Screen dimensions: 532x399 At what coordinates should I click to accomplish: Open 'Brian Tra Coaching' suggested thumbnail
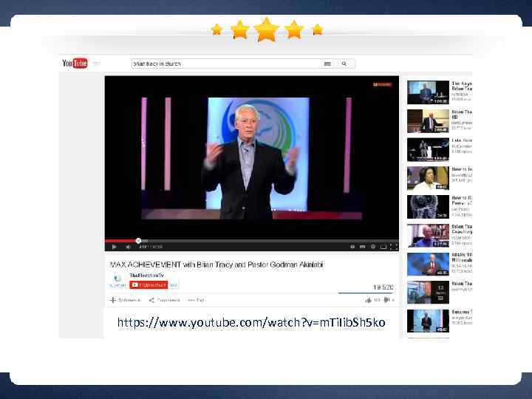(428, 235)
